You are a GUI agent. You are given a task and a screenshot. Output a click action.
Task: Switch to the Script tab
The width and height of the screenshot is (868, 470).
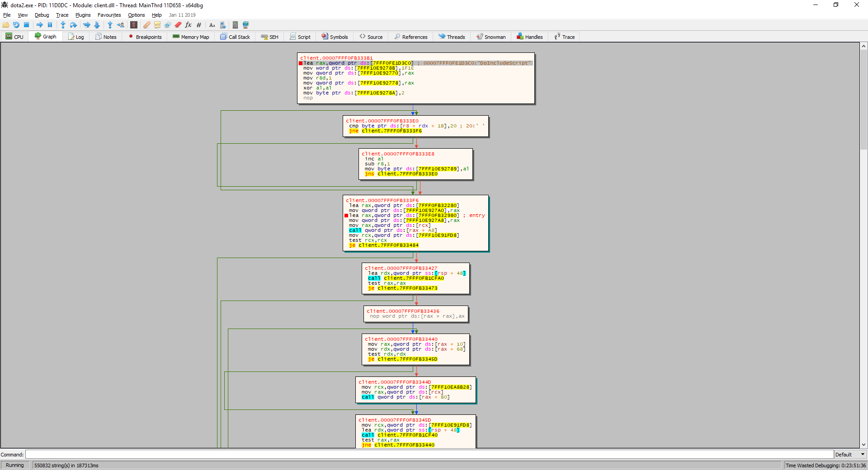(300, 37)
